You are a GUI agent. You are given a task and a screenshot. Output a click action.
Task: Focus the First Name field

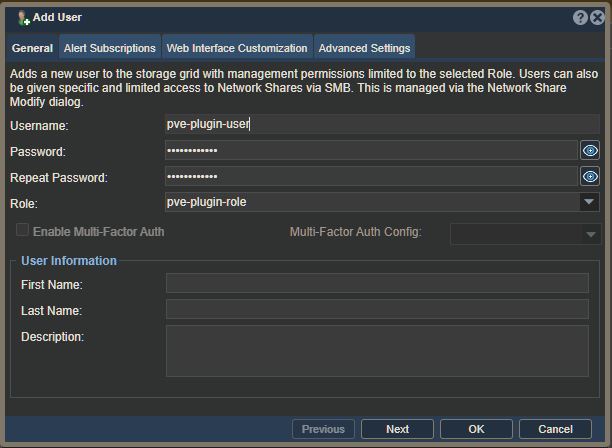(377, 283)
